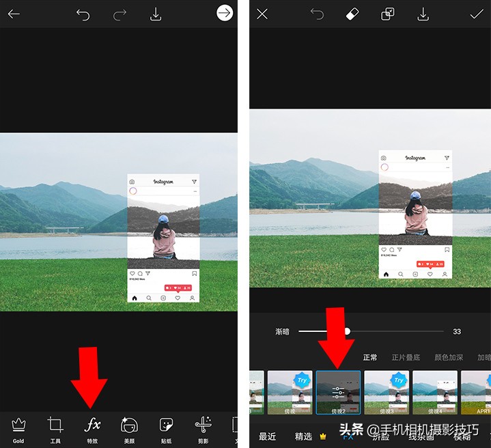Switch to 最近 recent effects tab

[x=268, y=436]
